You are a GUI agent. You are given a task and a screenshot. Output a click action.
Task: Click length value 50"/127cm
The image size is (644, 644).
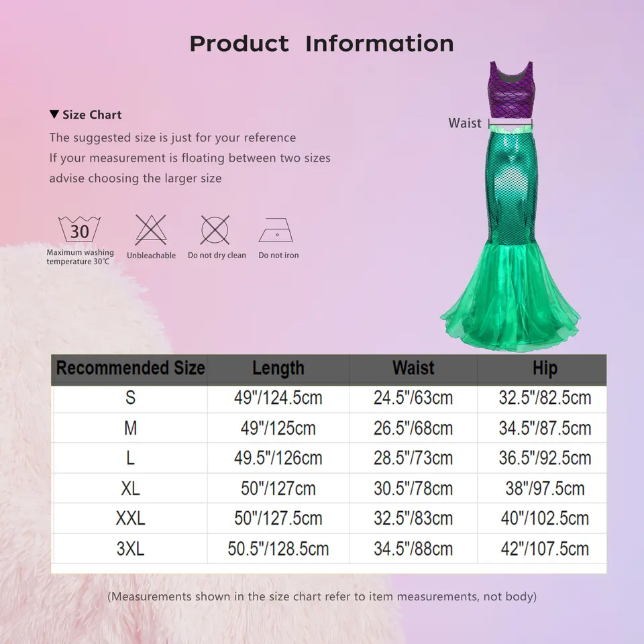pos(278,488)
